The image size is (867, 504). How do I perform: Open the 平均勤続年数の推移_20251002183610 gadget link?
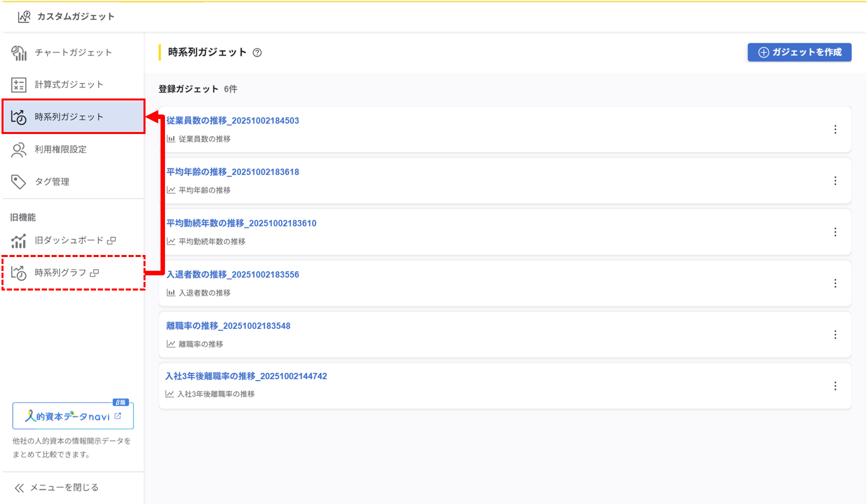coord(241,223)
